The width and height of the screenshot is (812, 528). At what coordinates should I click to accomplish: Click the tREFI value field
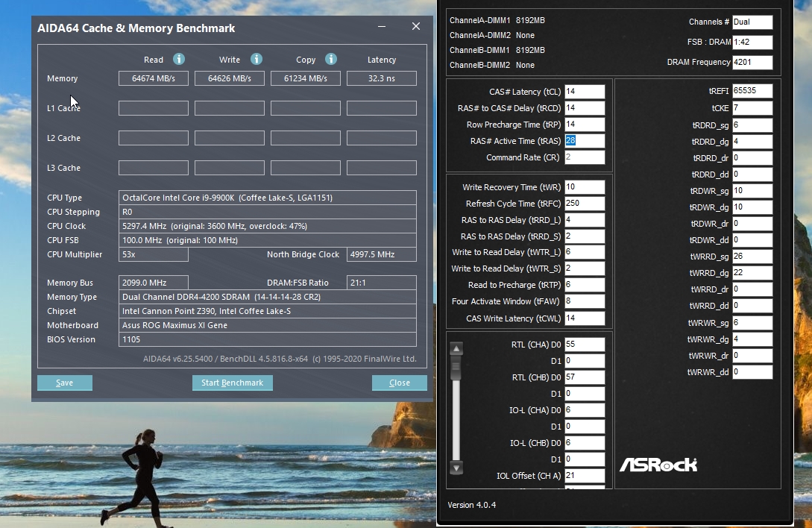752,91
